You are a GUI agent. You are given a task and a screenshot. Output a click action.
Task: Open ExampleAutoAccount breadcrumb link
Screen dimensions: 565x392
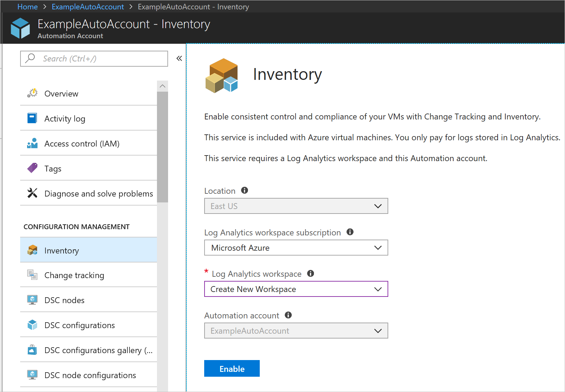pyautogui.click(x=88, y=7)
